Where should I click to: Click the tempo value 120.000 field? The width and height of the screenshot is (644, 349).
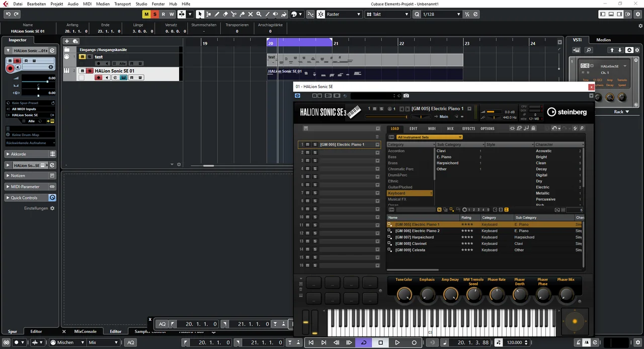coord(514,342)
